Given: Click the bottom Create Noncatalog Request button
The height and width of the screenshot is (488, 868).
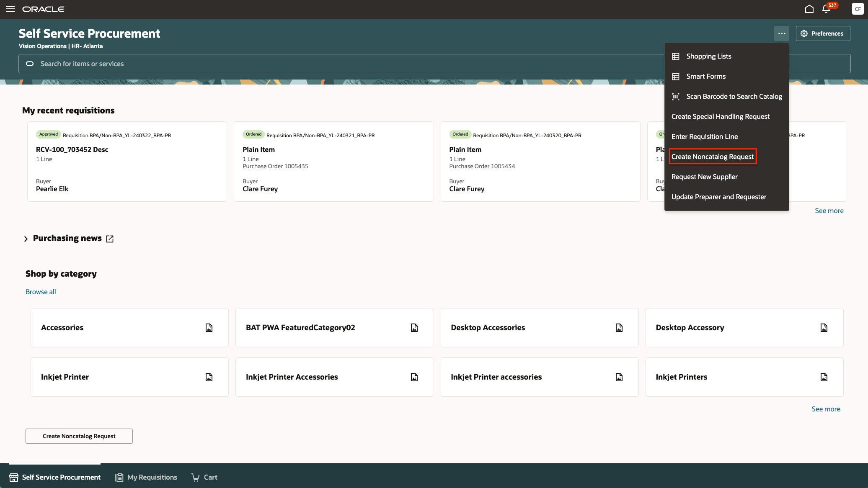Looking at the screenshot, I should [x=79, y=436].
